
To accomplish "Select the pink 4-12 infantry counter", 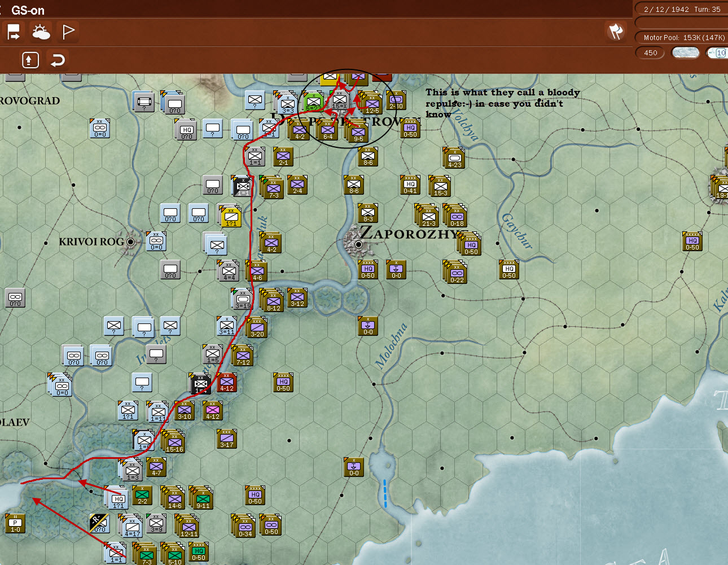I will point(213,410).
